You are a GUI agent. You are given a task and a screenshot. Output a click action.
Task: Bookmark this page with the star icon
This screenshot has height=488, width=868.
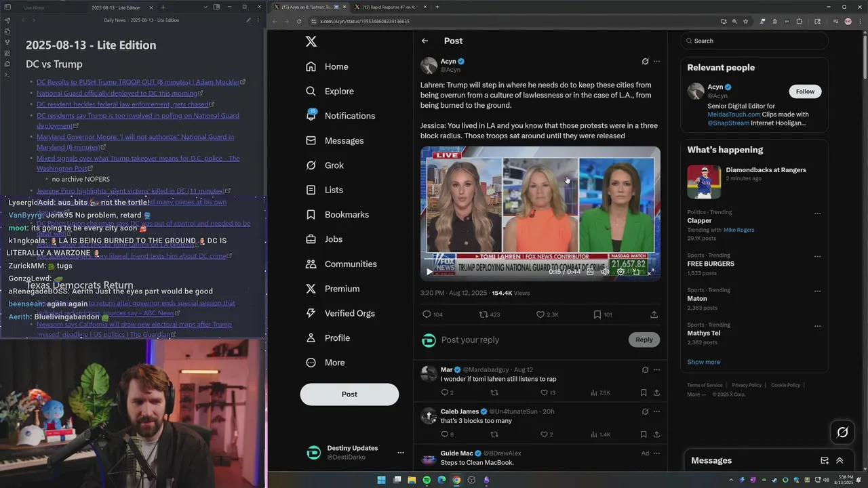click(745, 21)
